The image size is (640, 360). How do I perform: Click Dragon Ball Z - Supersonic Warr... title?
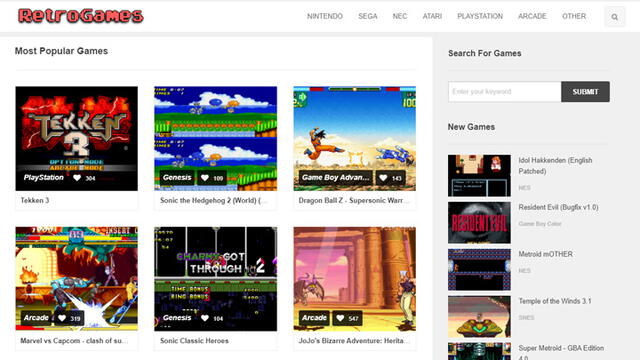coord(353,200)
